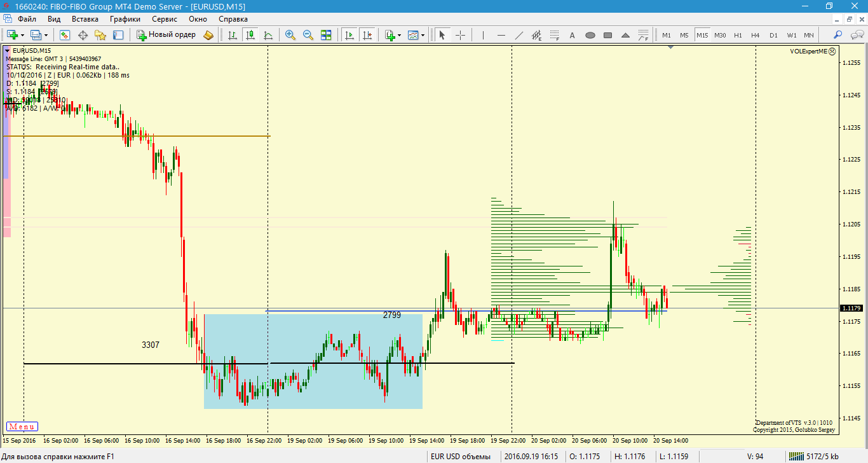Toggle Candlesticks display mode
Image resolution: width=868 pixels, height=463 pixels.
[x=250, y=35]
